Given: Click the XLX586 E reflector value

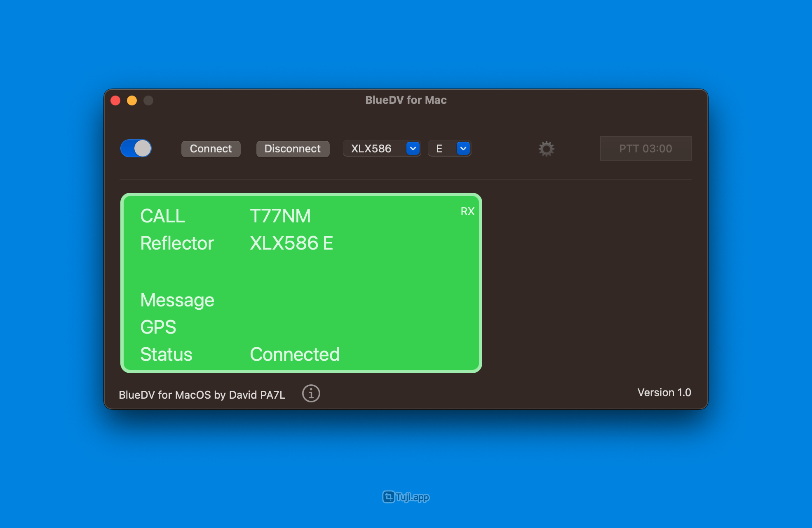Looking at the screenshot, I should (x=291, y=243).
